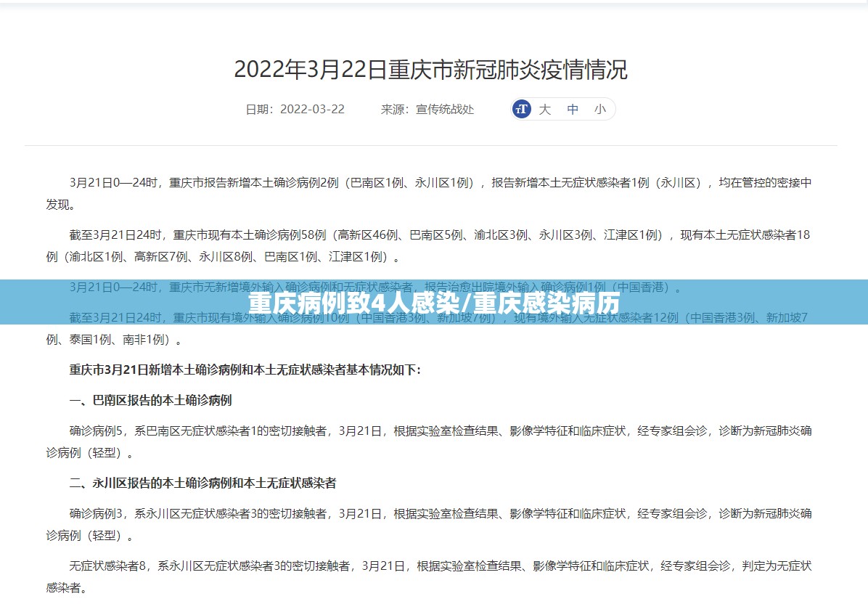Click the overlay banner text 重庆病例致4人感染/重庆感染病历

tap(434, 303)
